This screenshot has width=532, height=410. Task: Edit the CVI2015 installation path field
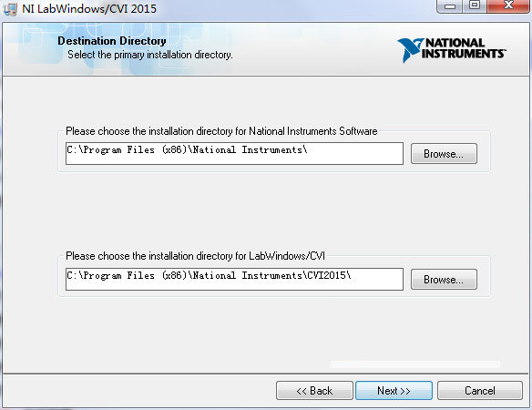pyautogui.click(x=234, y=280)
